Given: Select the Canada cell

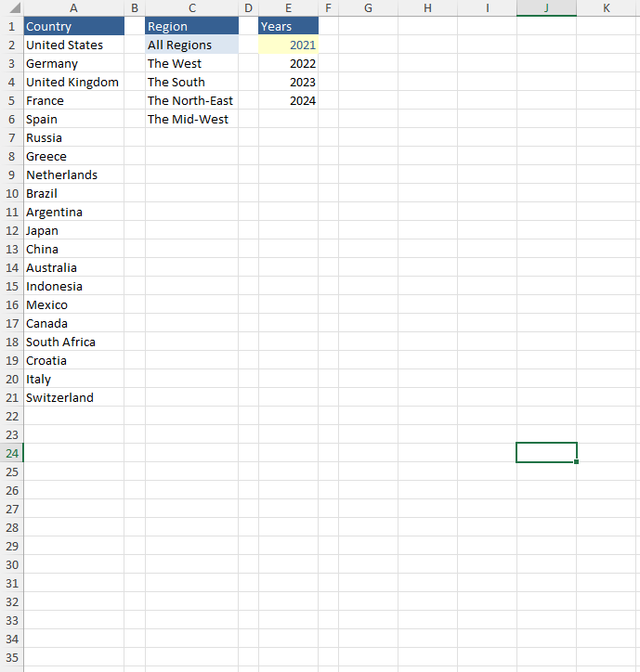Looking at the screenshot, I should coord(73,323).
